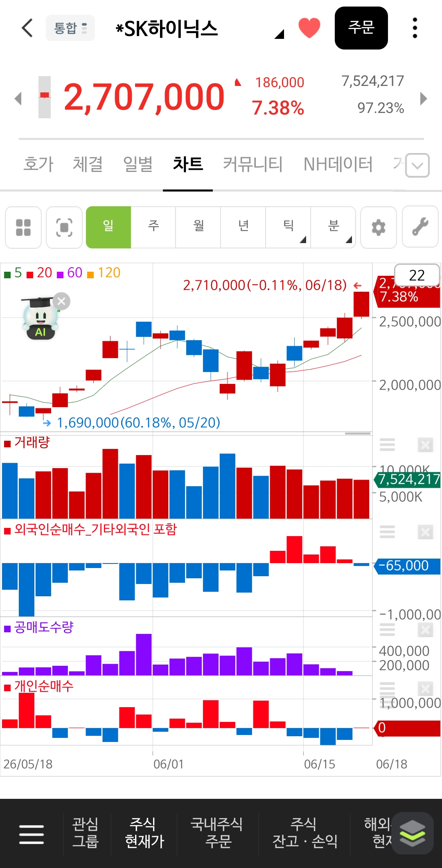Viewport: 442px width, 868px height.
Task: Open the 공매도수량 panel reorder handle
Action: click(387, 630)
